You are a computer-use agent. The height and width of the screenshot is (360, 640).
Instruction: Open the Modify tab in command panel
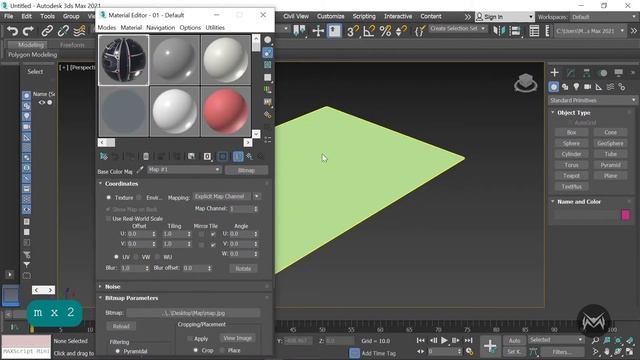tap(571, 73)
